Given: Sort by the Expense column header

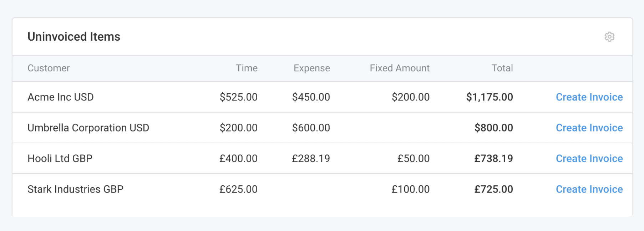Looking at the screenshot, I should [x=311, y=68].
